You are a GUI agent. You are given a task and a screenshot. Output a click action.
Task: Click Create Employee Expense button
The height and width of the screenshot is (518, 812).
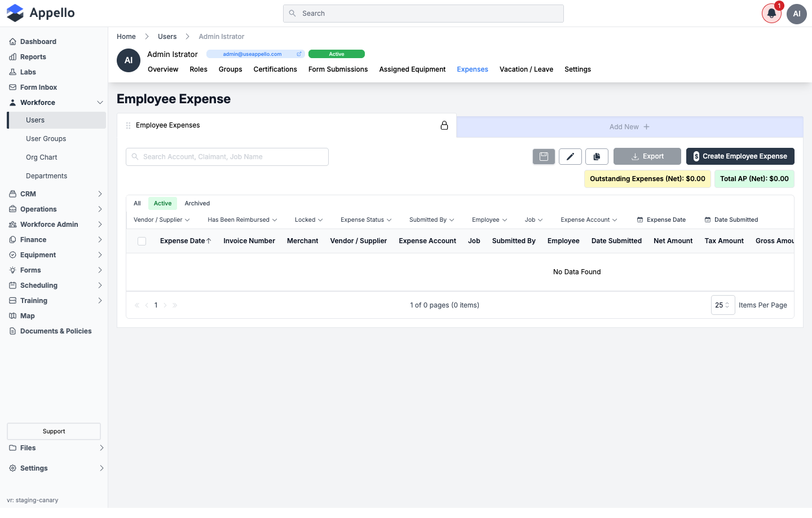tap(740, 156)
